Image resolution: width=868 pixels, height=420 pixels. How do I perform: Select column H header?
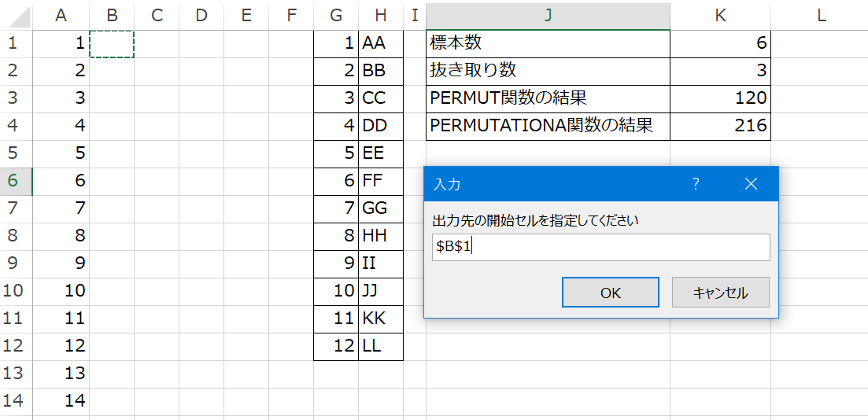pos(381,16)
